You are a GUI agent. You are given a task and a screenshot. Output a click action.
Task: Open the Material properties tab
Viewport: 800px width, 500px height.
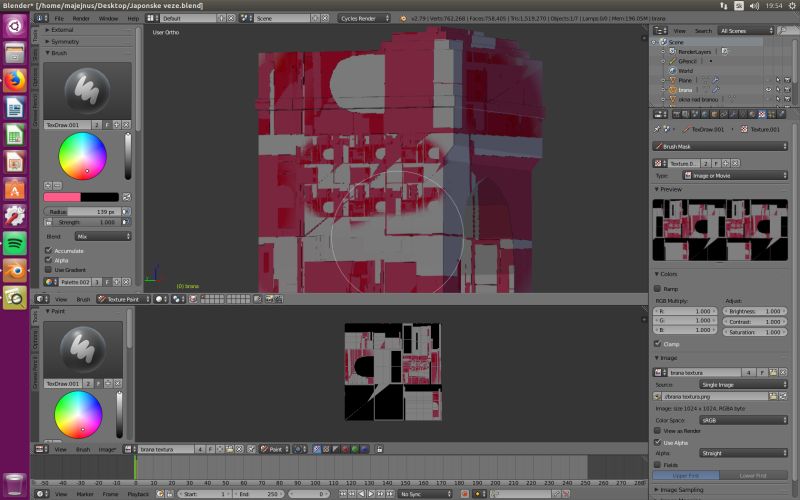(752, 114)
